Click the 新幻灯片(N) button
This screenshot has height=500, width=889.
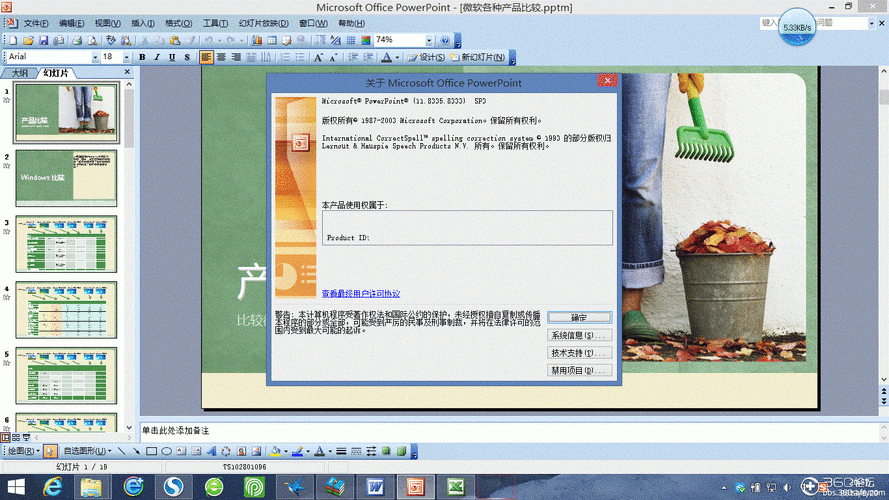point(477,57)
